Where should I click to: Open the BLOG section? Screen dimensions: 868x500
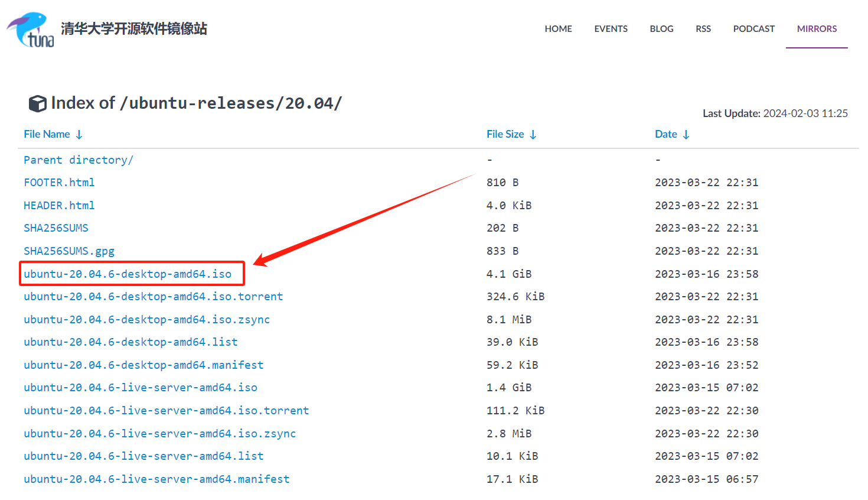661,28
